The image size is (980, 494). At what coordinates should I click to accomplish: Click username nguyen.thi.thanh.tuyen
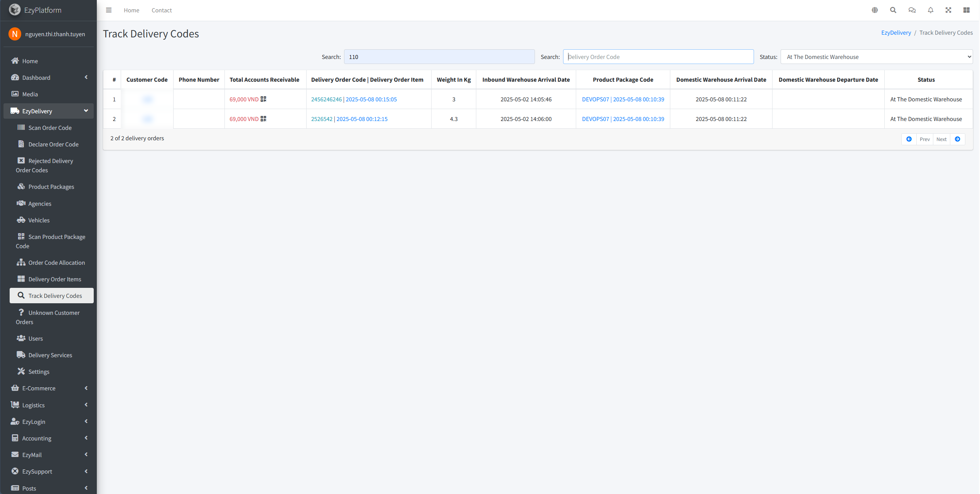point(55,34)
